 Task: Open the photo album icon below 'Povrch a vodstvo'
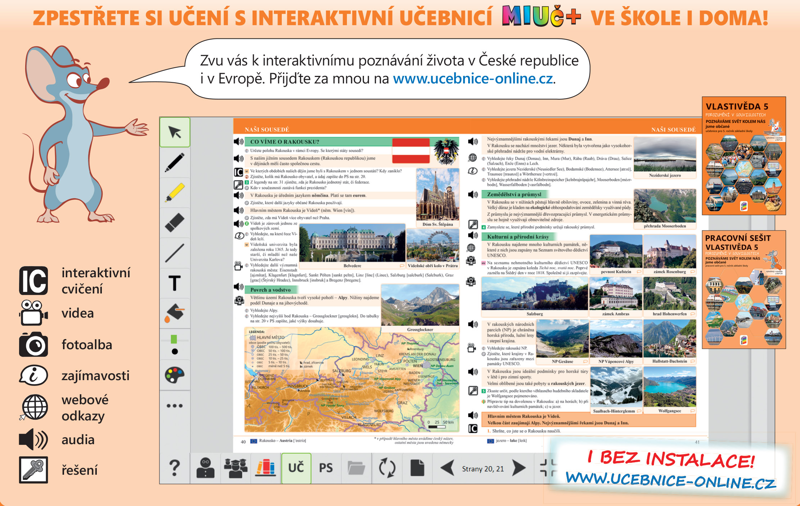click(238, 301)
